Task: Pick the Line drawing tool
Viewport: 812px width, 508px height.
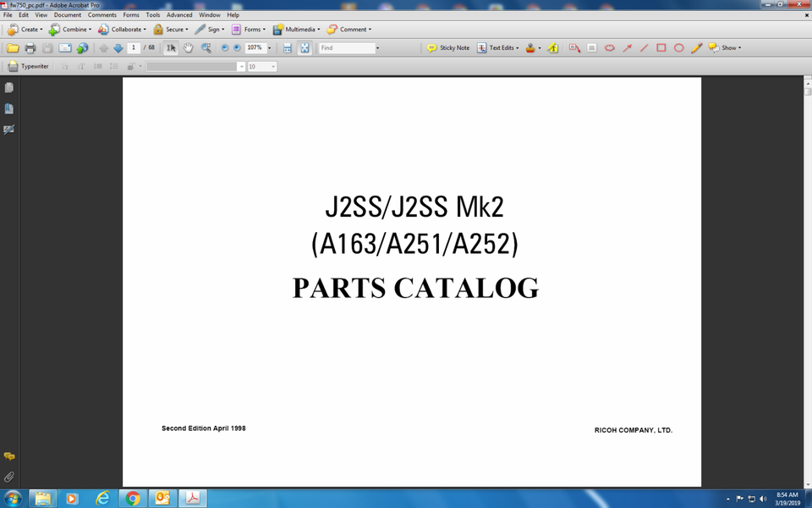Action: tap(645, 48)
